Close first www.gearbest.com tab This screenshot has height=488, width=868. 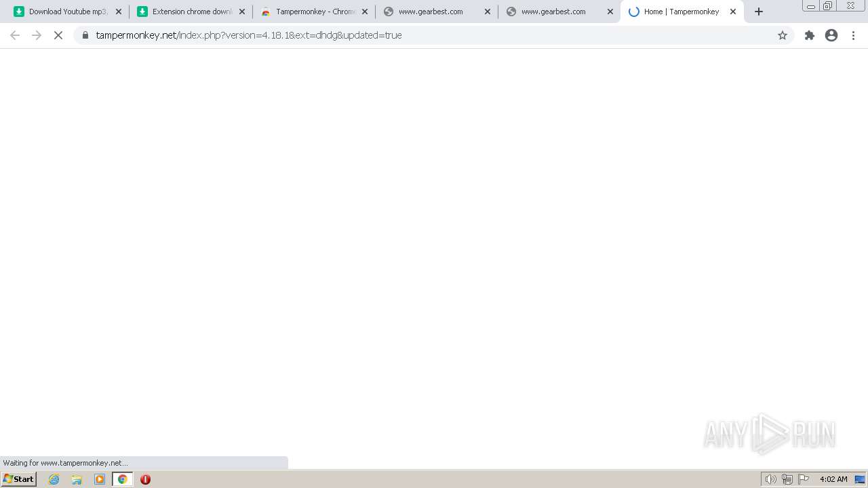pos(488,12)
